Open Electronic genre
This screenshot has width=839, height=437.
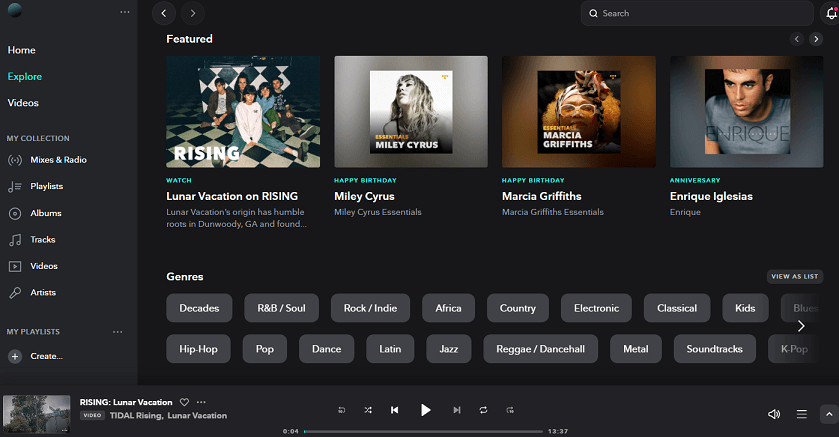[596, 308]
